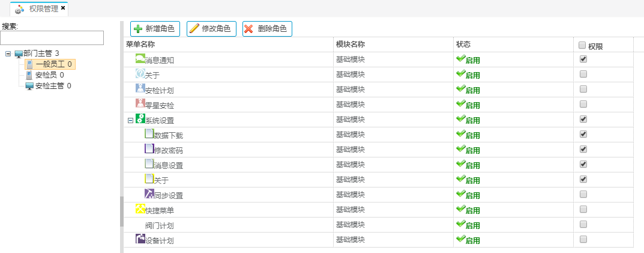644x253 pixels.
Task: Close the 权限管理 tab
Action: tap(63, 8)
